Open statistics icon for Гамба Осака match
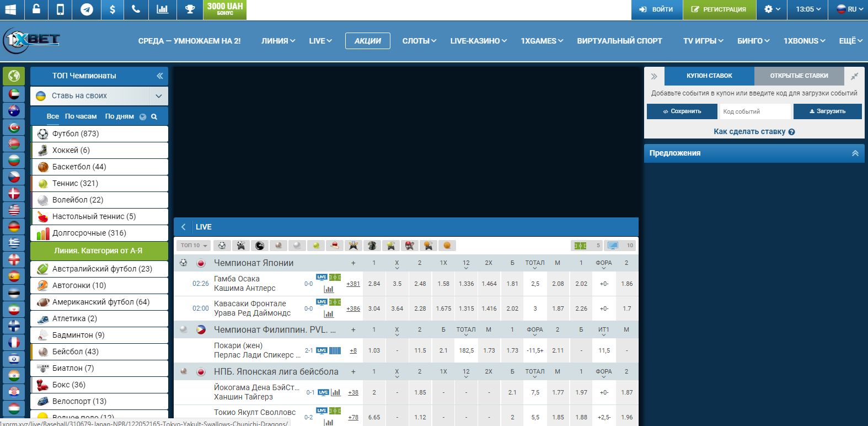Screen dimensions: 868x426 [329, 289]
